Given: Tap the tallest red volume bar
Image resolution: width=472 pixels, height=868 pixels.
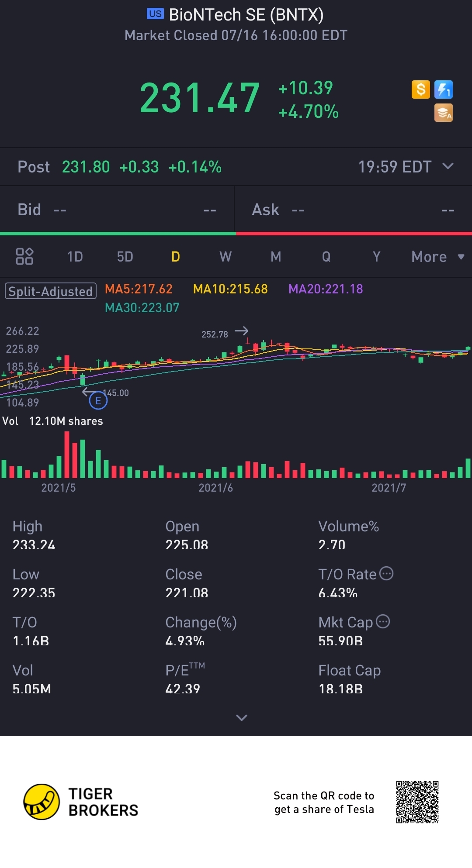Looking at the screenshot, I should 67,455.
